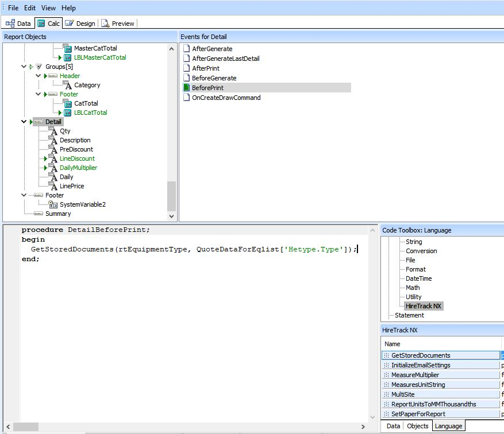This screenshot has width=504, height=434.
Task: Click the AfterPrint event page icon
Action: [x=186, y=68]
